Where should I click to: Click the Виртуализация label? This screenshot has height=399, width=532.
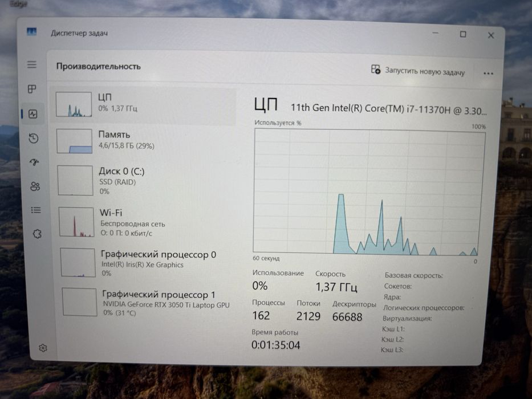point(407,318)
